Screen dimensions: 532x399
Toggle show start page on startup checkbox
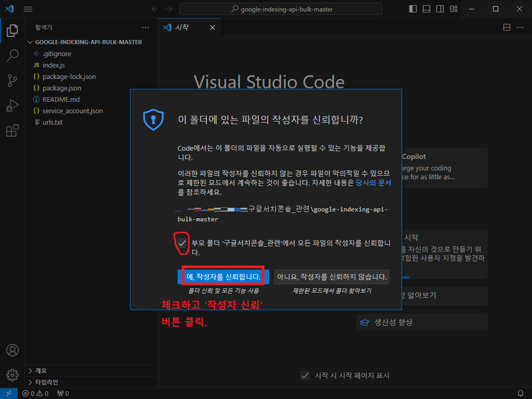pos(304,376)
